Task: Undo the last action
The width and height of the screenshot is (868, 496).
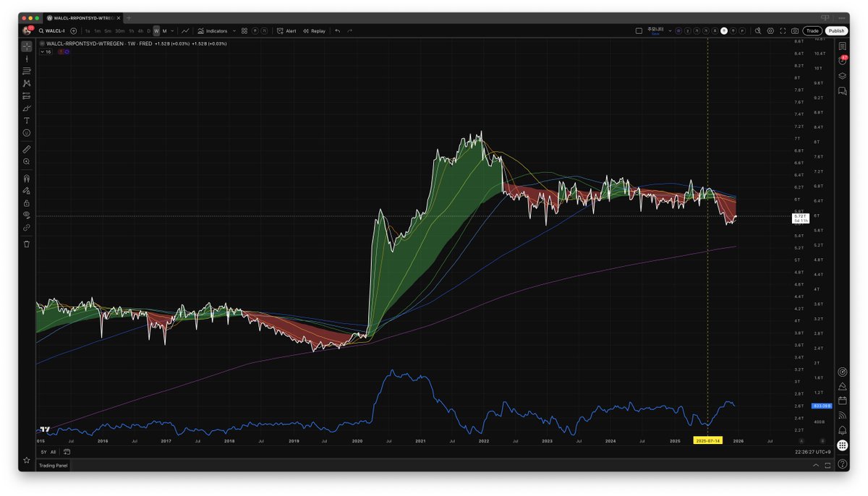Action: point(338,31)
